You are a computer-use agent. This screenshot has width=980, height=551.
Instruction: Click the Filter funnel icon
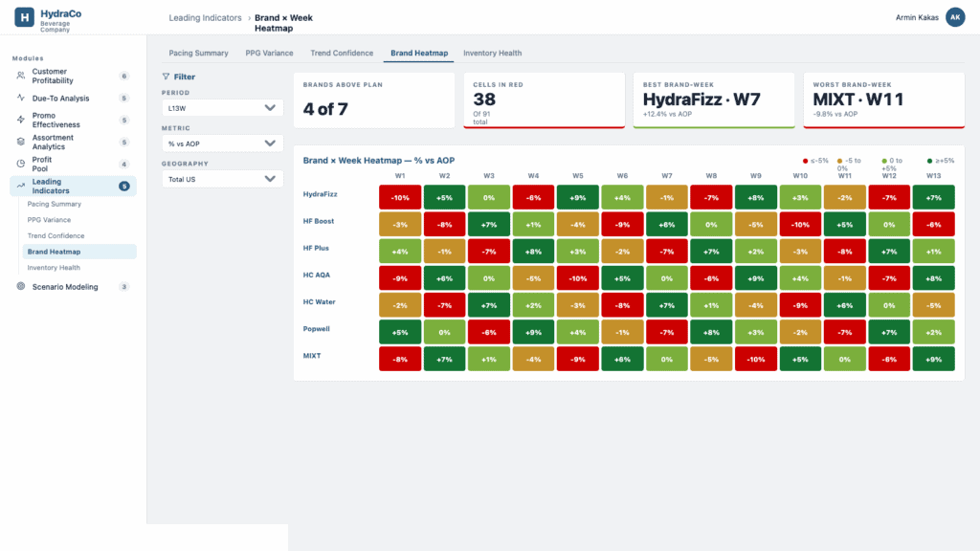(x=166, y=77)
